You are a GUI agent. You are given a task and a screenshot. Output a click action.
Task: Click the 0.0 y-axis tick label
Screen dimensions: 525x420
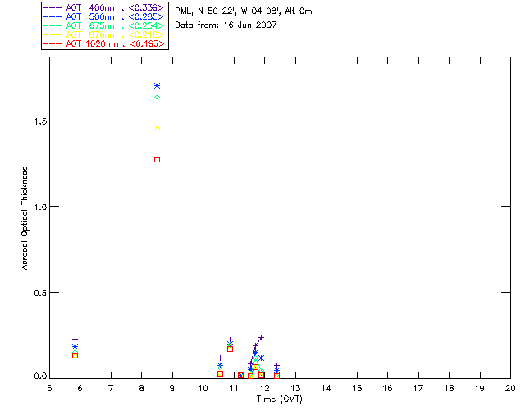pos(40,377)
